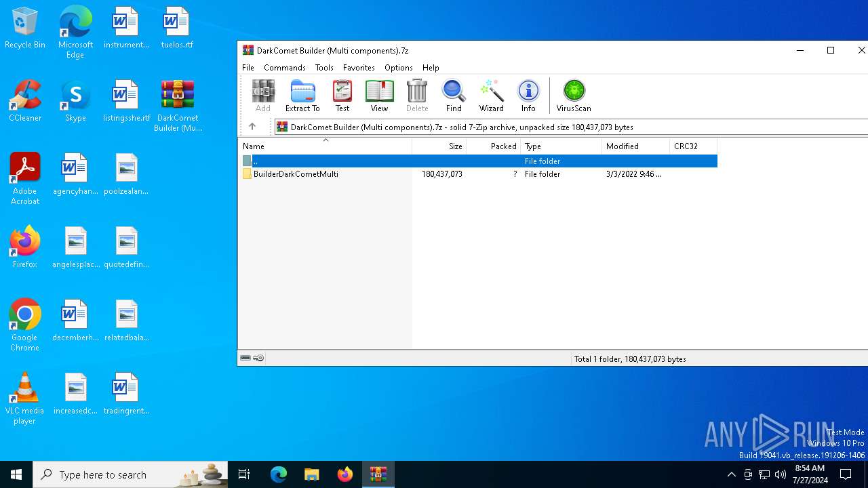Open the Help menu
The image size is (868, 488).
(x=431, y=68)
